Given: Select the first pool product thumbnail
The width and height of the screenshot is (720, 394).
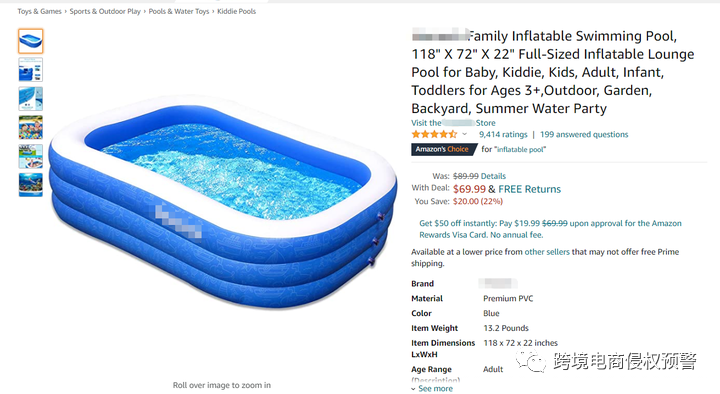Looking at the screenshot, I should coord(31,41).
